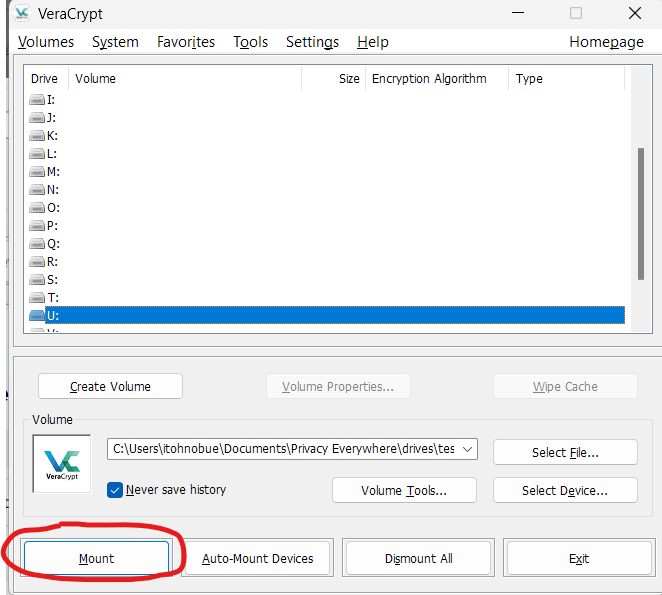Click the Select Device... button
Image resolution: width=662 pixels, height=595 pixels.
[565, 490]
